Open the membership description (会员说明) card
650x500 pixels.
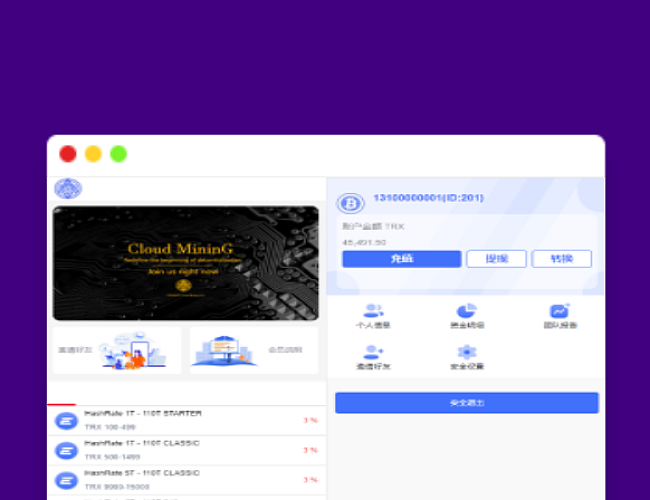point(254,350)
